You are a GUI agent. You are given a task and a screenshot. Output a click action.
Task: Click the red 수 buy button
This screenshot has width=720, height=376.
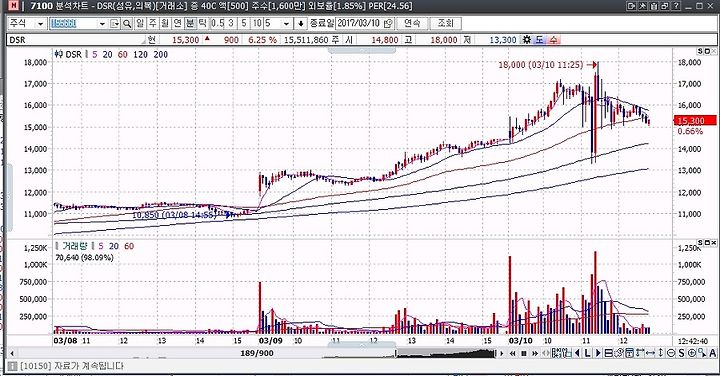click(x=553, y=40)
